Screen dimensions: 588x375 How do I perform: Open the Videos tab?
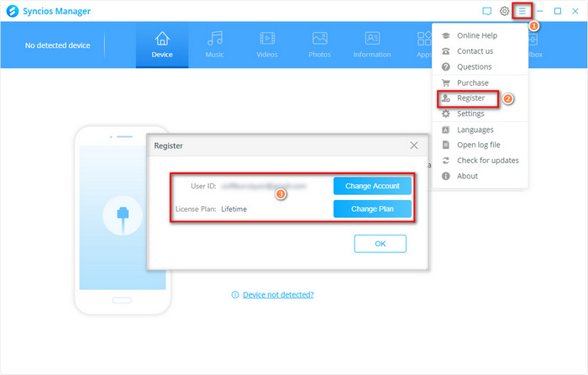coord(267,45)
